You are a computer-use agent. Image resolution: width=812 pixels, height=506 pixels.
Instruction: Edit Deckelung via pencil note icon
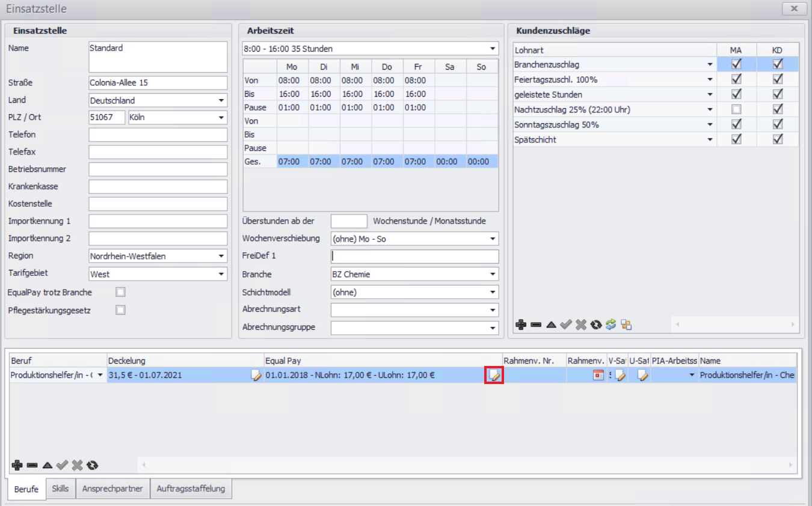(x=257, y=375)
